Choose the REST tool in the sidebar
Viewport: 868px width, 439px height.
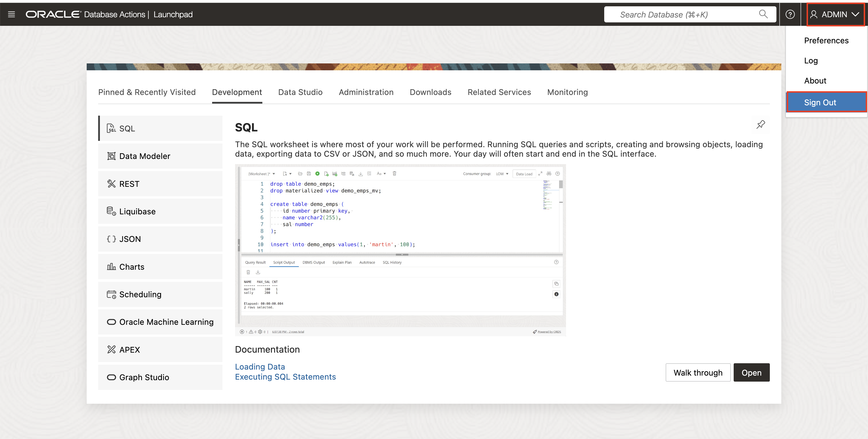click(x=160, y=184)
